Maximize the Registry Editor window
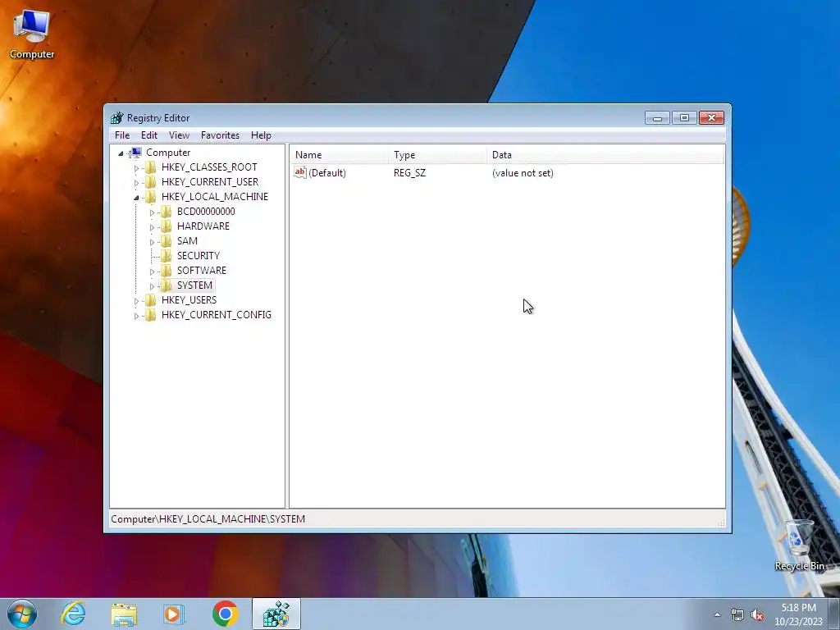The width and height of the screenshot is (840, 630). click(684, 118)
